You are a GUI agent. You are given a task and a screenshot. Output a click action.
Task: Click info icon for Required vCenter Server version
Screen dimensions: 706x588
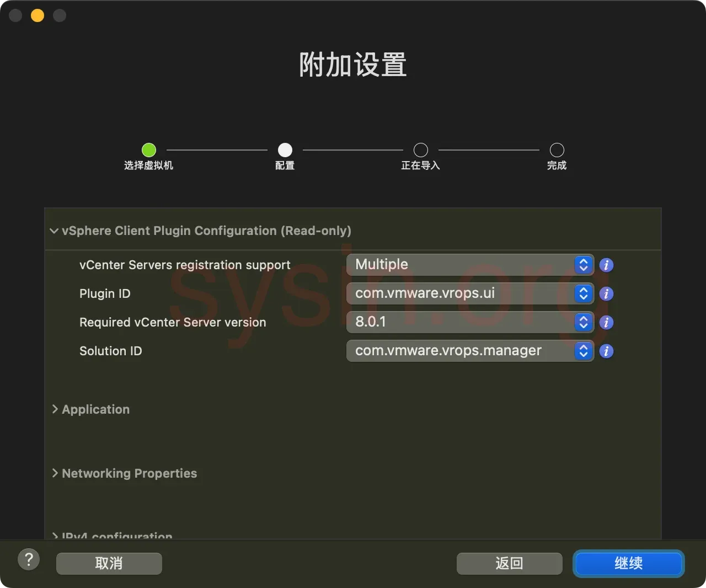(606, 323)
